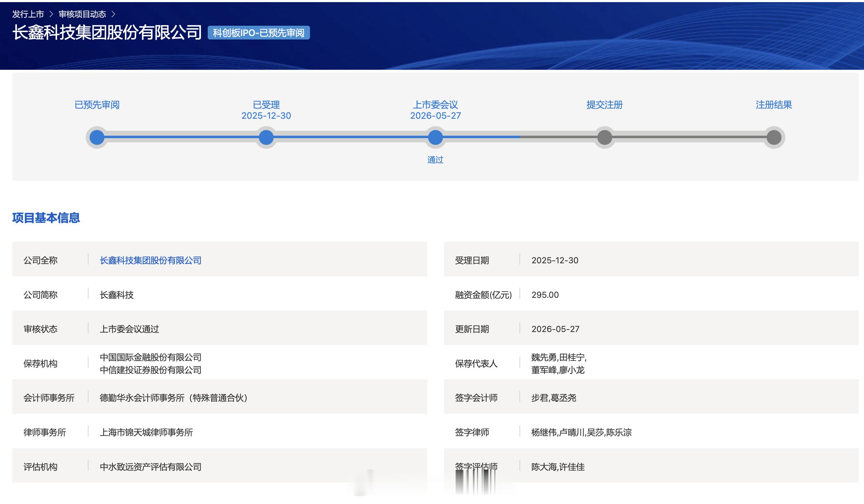Click the 公司全称 field label
Image resolution: width=864 pixels, height=504 pixels.
tap(41, 260)
